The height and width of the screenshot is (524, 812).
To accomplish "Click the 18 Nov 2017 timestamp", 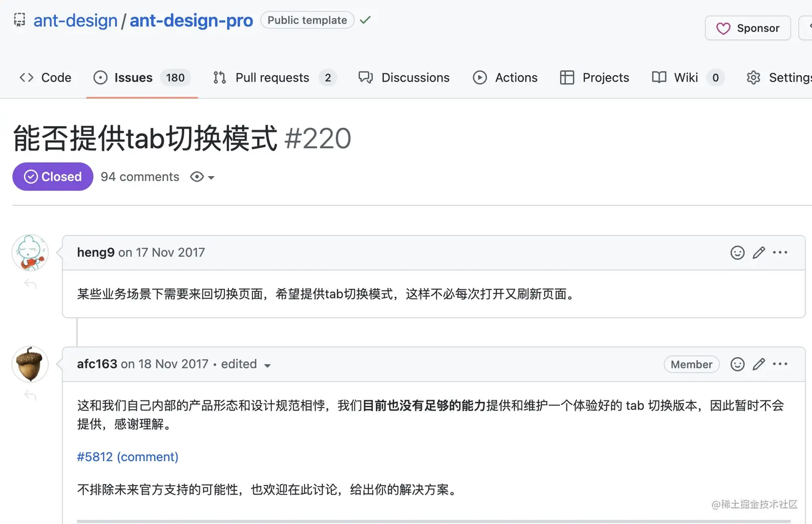I will [x=173, y=364].
